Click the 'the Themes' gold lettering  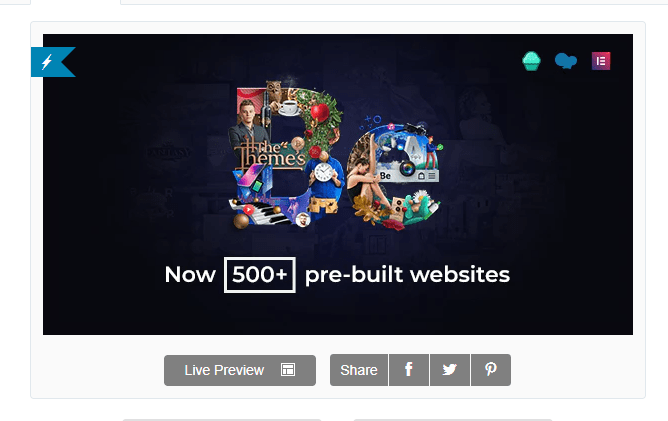click(x=273, y=154)
